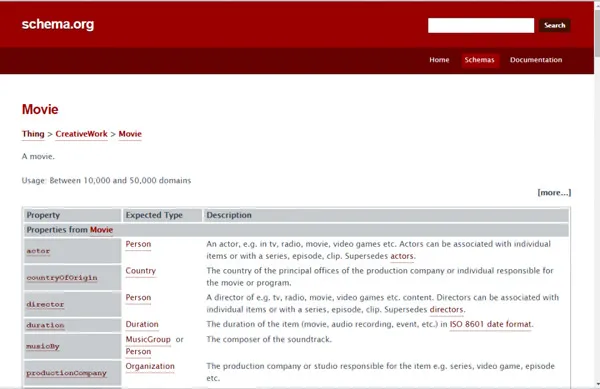The image size is (600, 389).
Task: Open Person type in musicBy row
Action: 138,352
